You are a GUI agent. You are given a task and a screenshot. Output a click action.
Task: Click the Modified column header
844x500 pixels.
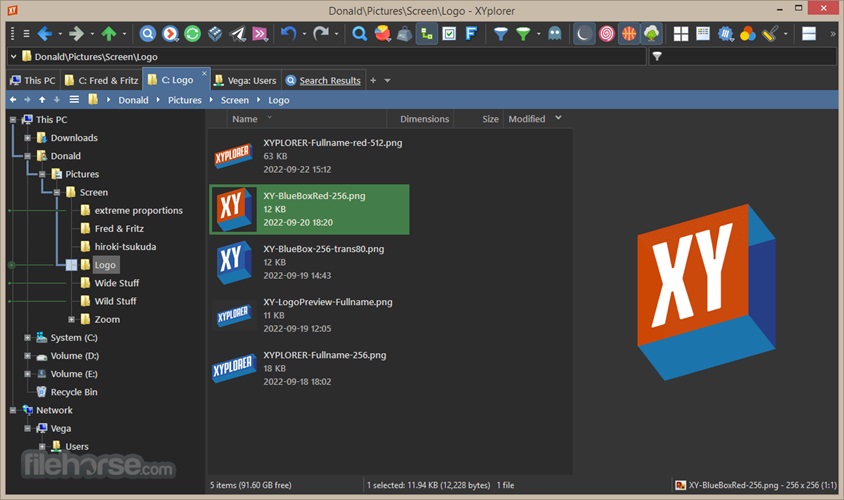coord(526,119)
